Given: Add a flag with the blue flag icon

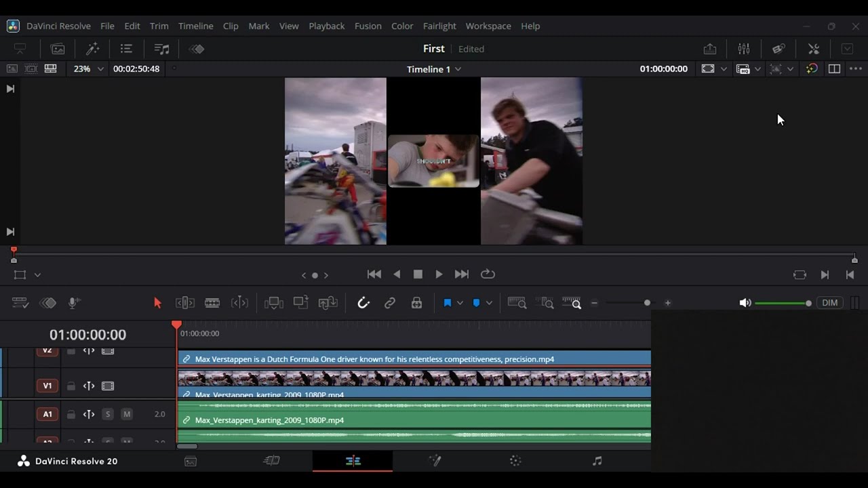Looking at the screenshot, I should [x=448, y=303].
